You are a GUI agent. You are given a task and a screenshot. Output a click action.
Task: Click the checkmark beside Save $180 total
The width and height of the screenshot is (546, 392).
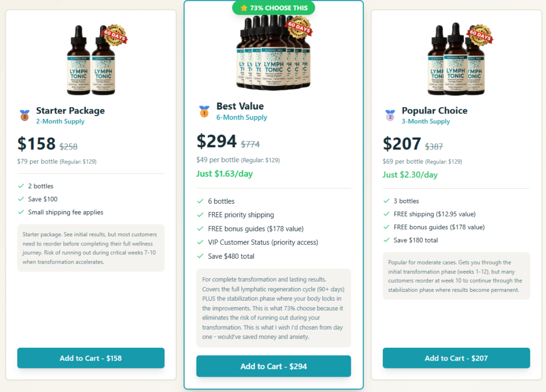pyautogui.click(x=386, y=240)
